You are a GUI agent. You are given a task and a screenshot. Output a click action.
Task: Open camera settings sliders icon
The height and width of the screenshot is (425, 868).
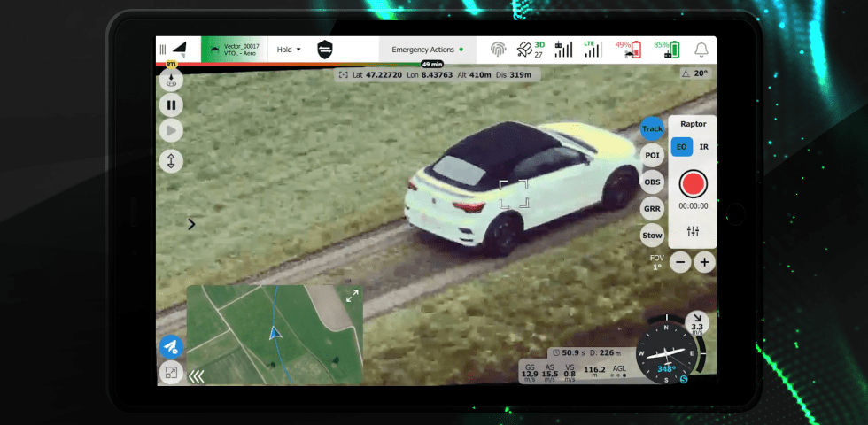click(693, 231)
